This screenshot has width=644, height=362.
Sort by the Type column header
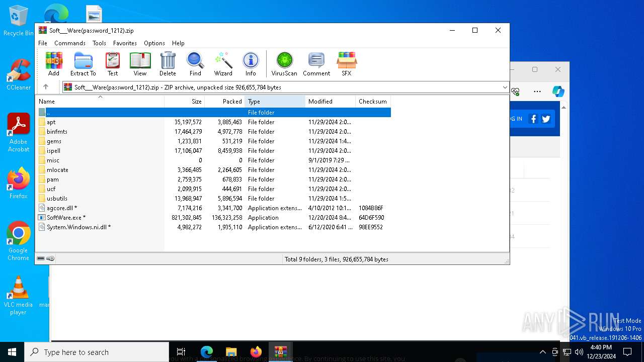275,101
